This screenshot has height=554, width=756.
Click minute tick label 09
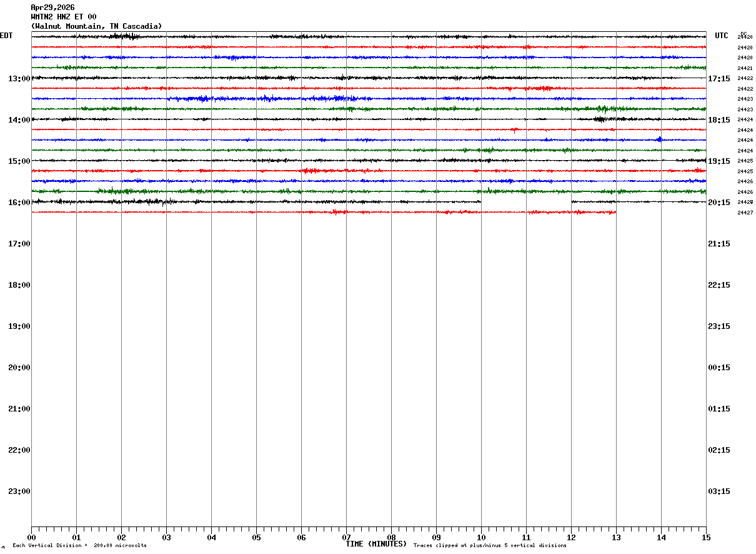coord(436,537)
